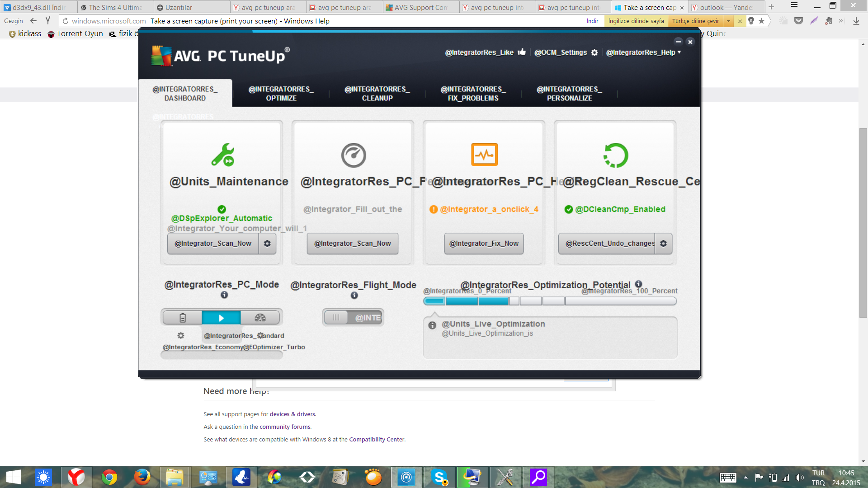Select Economy mode battery button
Screen dimensions: 868x488
pos(183,318)
